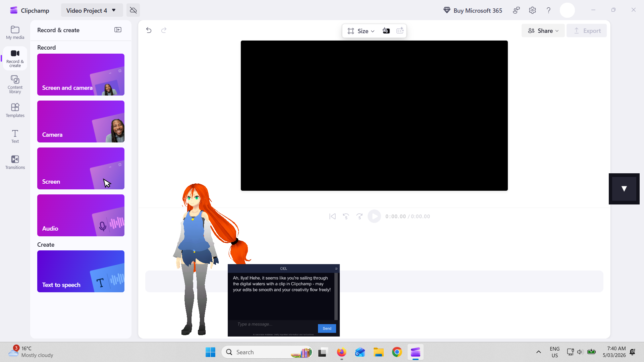Click the overlay collapse triangle on right edge
Viewport: 644px width, 362px height.
(x=624, y=189)
